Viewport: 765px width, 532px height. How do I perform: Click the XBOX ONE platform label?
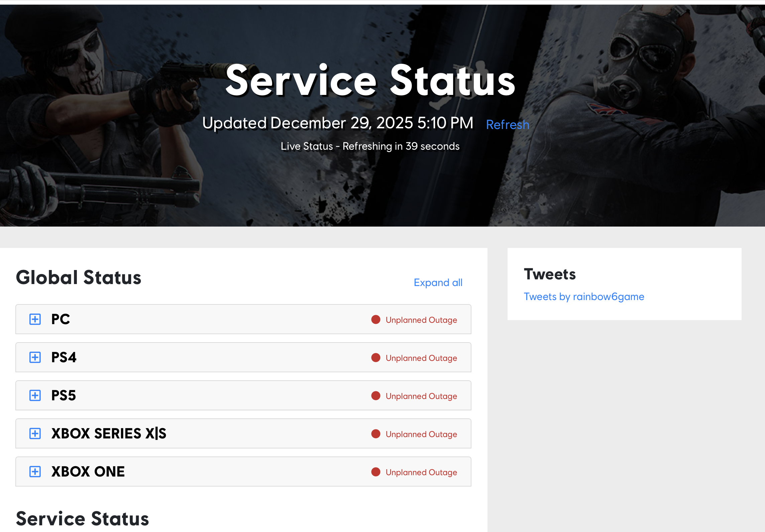[x=88, y=472]
